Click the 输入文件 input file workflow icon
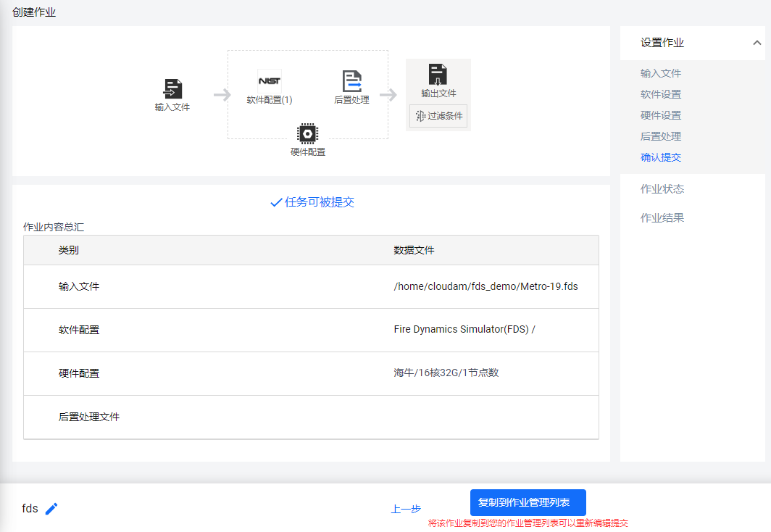 point(172,89)
